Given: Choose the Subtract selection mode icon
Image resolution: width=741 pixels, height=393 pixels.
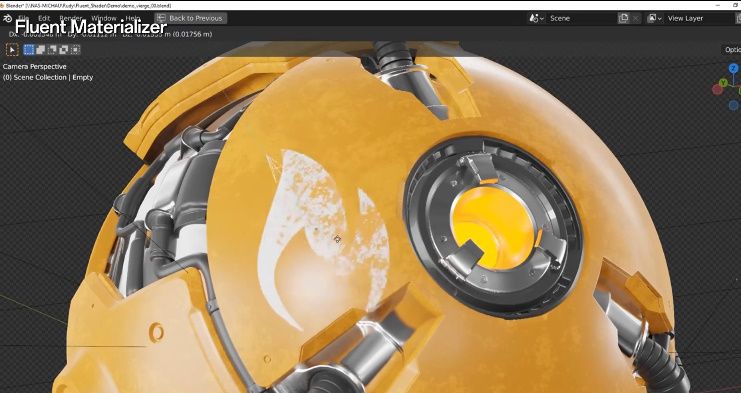Looking at the screenshot, I should (52, 50).
